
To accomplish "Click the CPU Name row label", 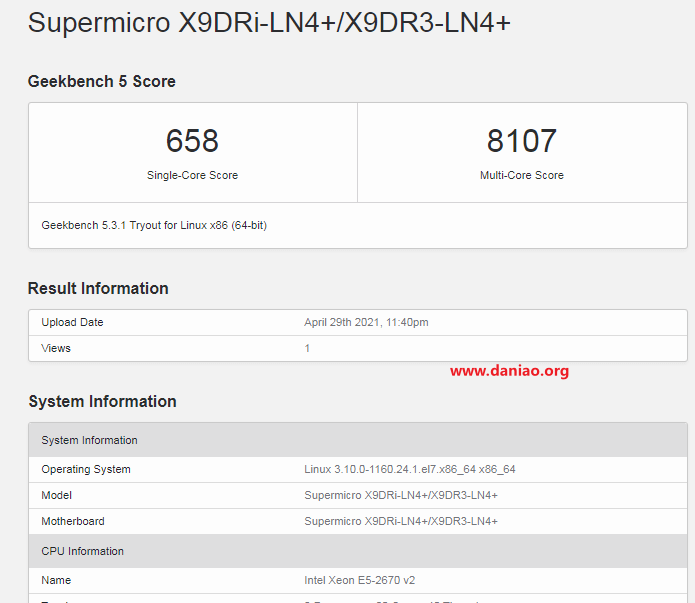I will click(56, 580).
